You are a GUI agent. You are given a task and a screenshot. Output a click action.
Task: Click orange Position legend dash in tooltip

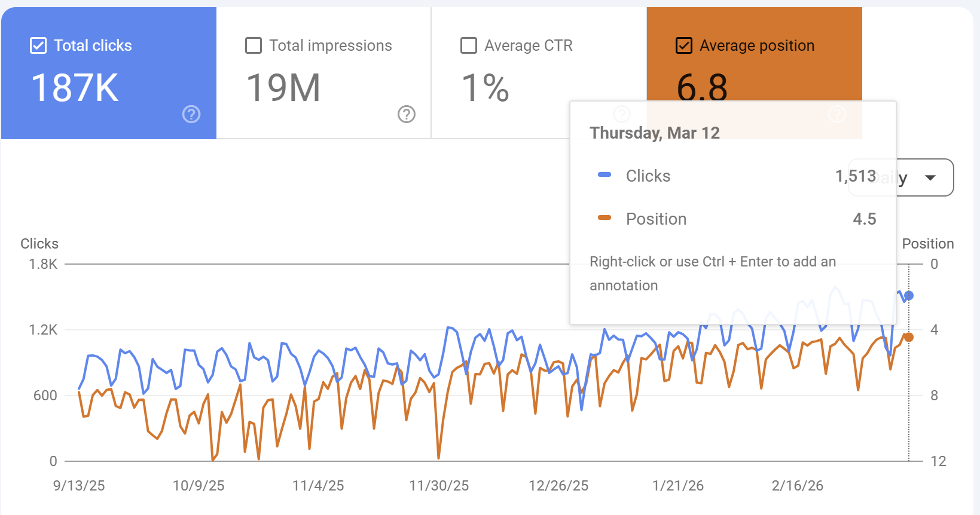tap(605, 218)
